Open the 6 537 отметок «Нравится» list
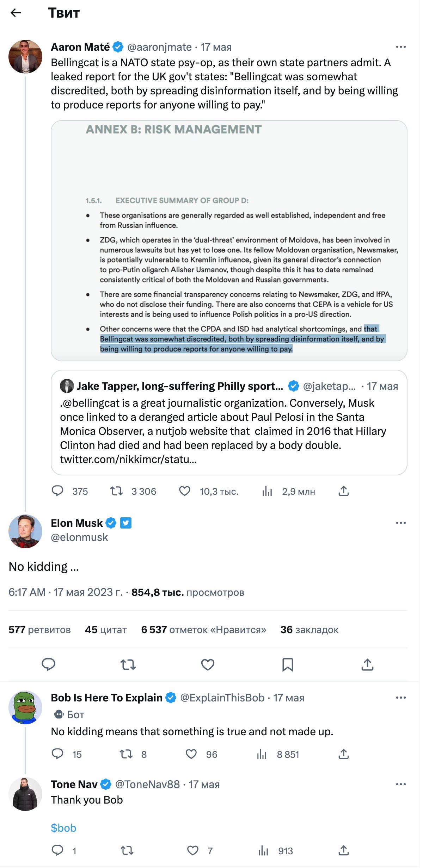 [204, 630]
